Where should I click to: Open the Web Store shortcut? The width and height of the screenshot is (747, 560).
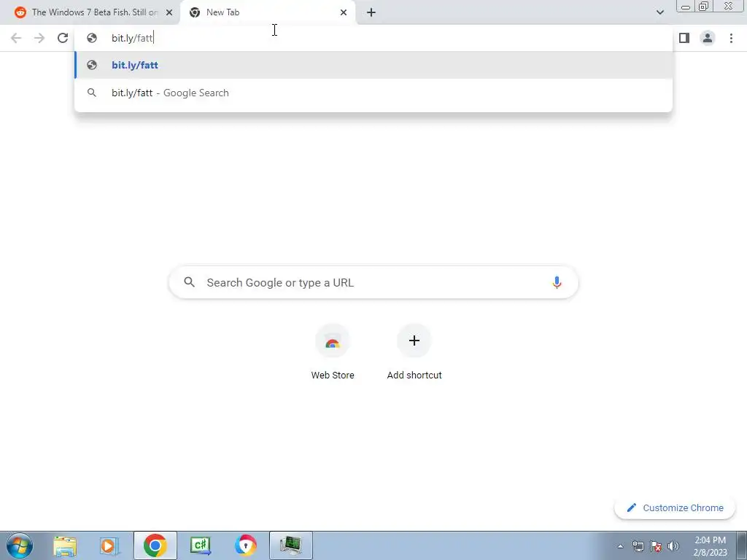pyautogui.click(x=333, y=351)
